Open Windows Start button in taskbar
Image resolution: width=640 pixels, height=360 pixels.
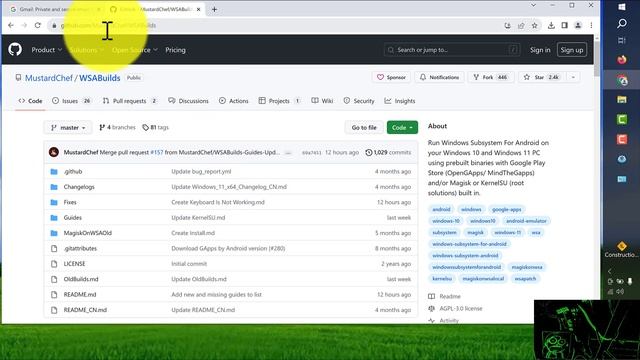622,7
